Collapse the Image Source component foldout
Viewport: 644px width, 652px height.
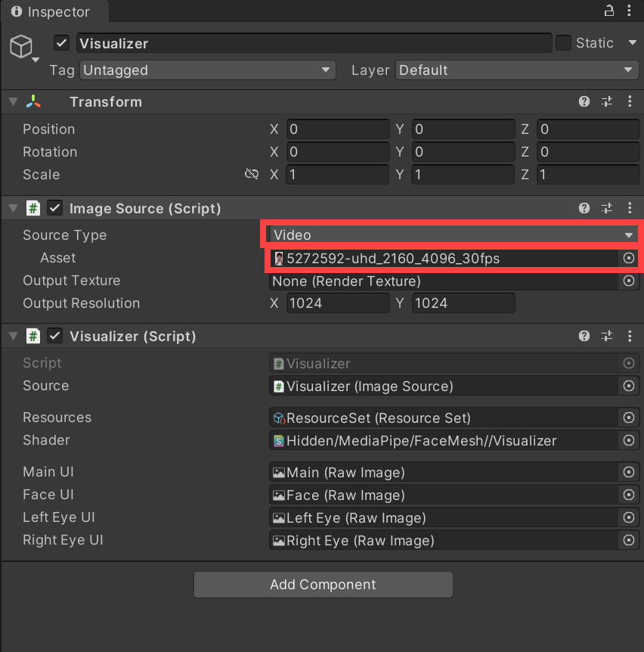[x=14, y=208]
